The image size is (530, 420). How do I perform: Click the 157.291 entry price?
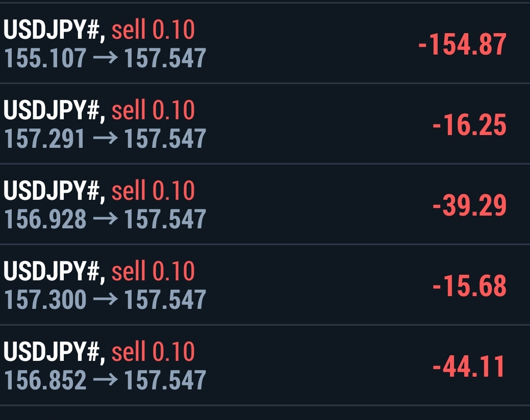coord(45,139)
